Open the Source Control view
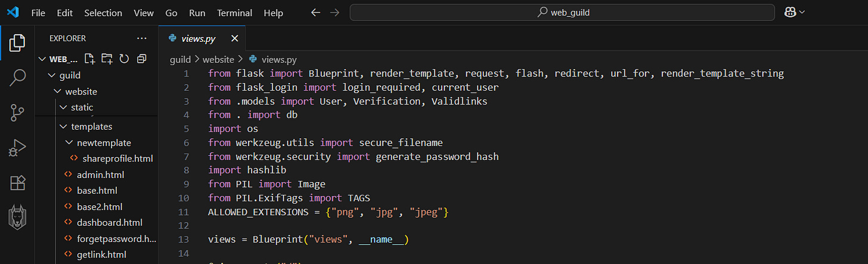Screen dimensions: 868x264 coord(18,112)
